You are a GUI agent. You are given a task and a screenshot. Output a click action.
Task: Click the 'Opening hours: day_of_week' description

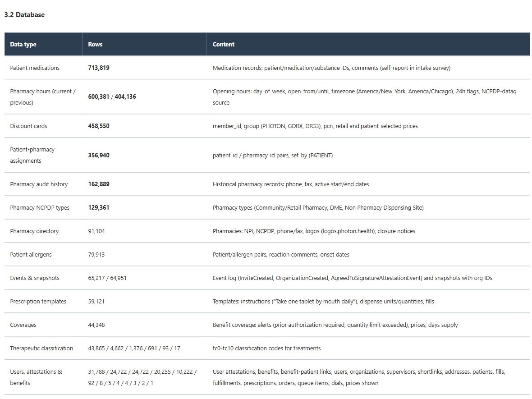pos(365,96)
